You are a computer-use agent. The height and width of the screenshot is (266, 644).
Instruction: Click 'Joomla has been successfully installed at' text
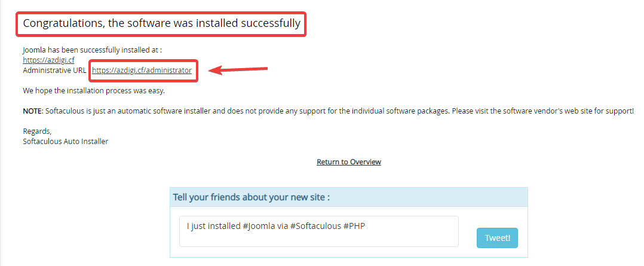(92, 50)
